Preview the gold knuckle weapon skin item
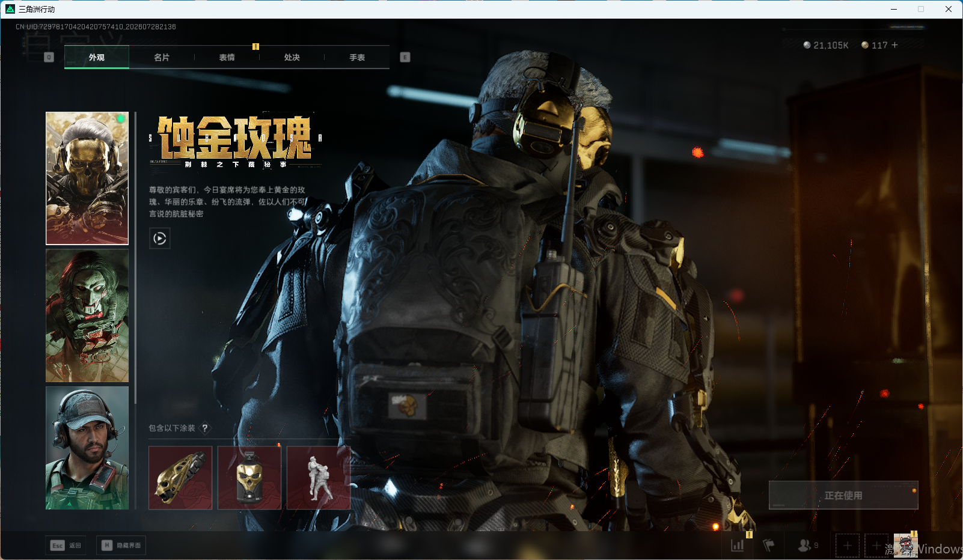The image size is (963, 560). tap(180, 478)
